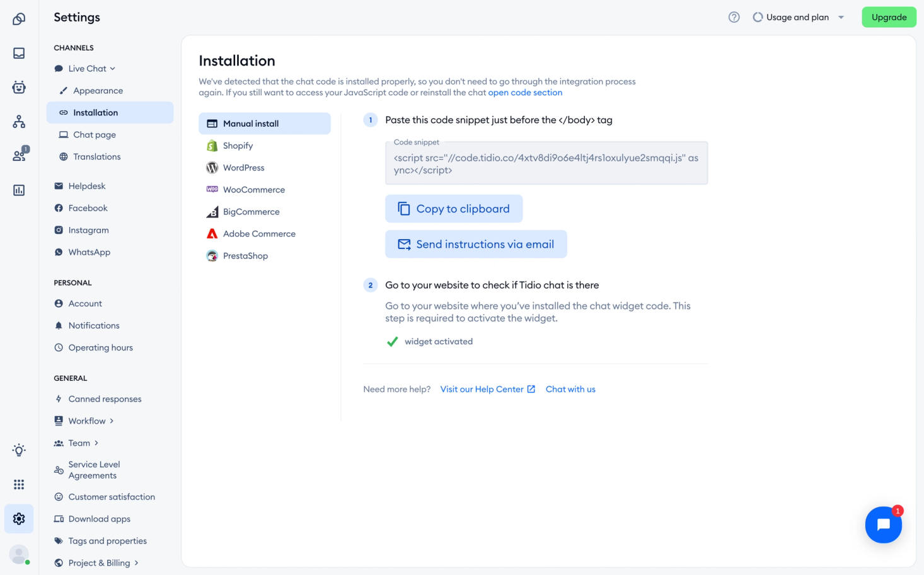Click Send instructions via email button
Viewport: 924px width, 575px height.
tap(476, 244)
